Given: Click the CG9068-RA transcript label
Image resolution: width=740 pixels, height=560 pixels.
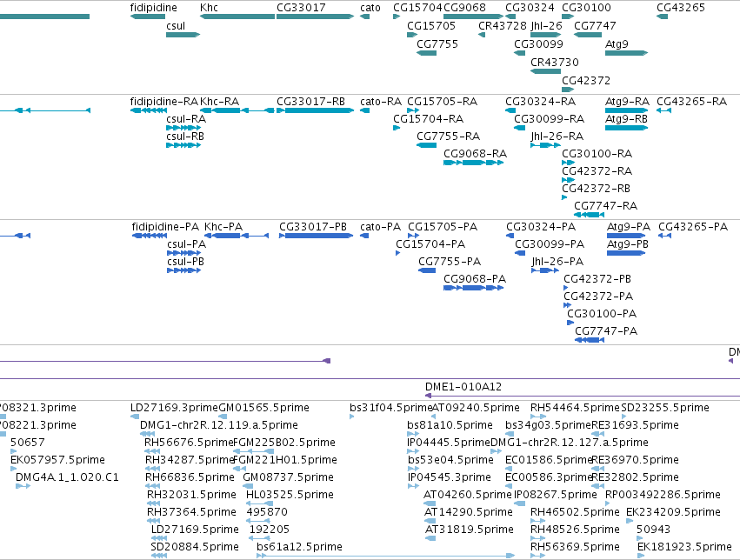Looking at the screenshot, I should [x=476, y=154].
